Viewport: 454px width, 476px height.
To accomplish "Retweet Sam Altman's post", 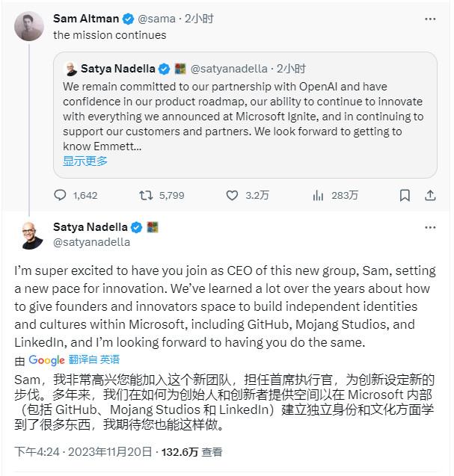I will (x=147, y=195).
